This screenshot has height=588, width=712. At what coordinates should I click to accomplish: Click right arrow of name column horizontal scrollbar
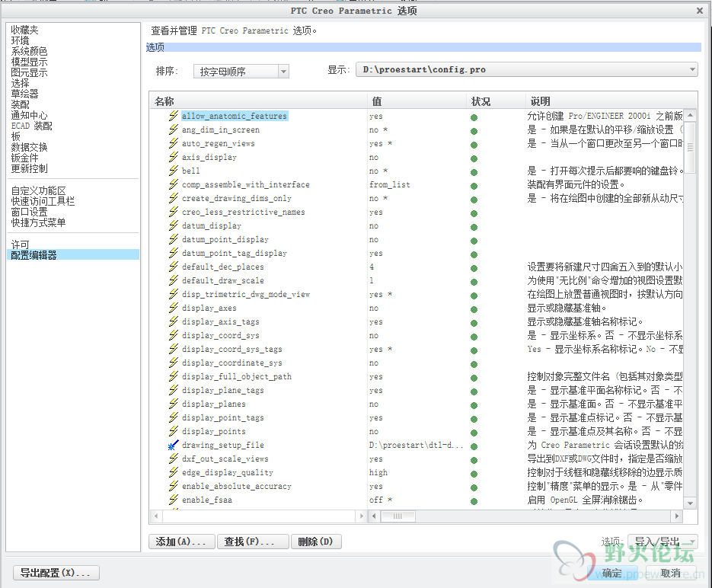362,516
